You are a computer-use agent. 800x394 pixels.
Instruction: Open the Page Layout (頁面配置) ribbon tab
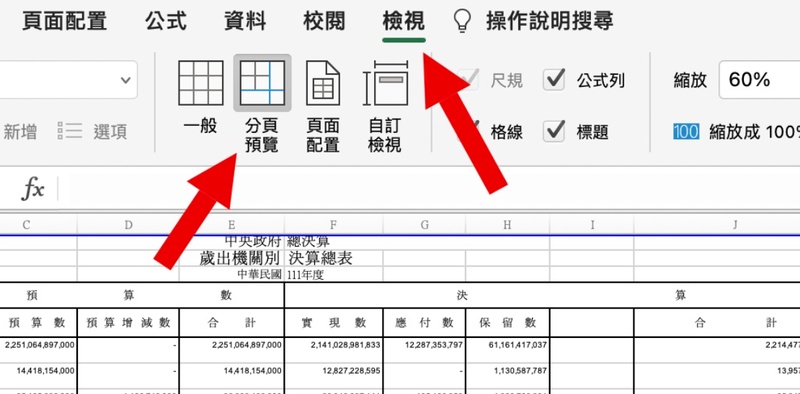coord(64,21)
